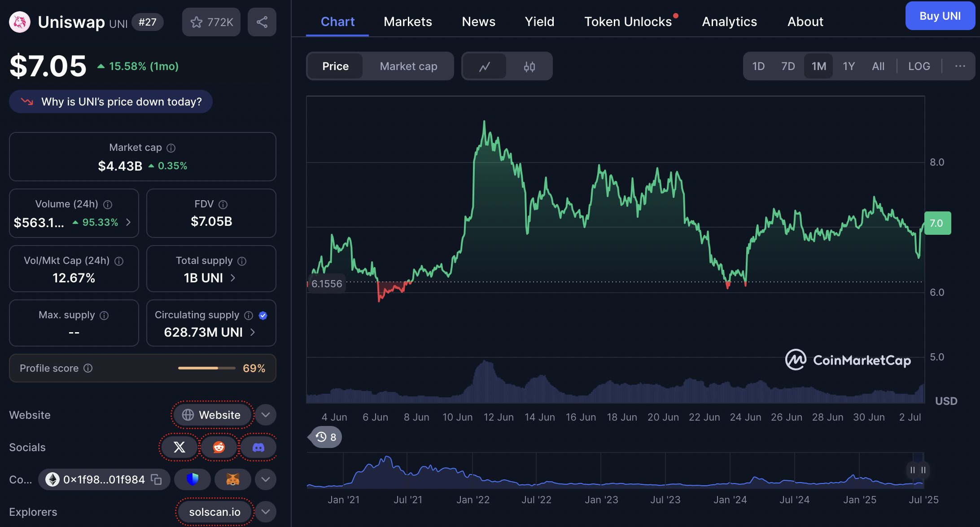Click contract address 0x1f98...01f984
The image size is (980, 527).
[x=104, y=479]
